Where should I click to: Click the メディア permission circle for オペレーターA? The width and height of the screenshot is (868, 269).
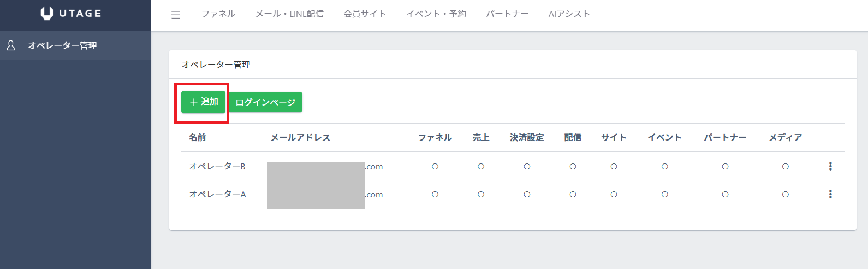[x=785, y=195]
